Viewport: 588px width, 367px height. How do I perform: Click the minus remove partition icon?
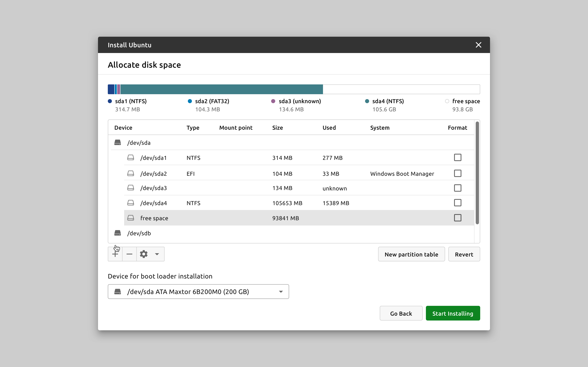tap(129, 254)
